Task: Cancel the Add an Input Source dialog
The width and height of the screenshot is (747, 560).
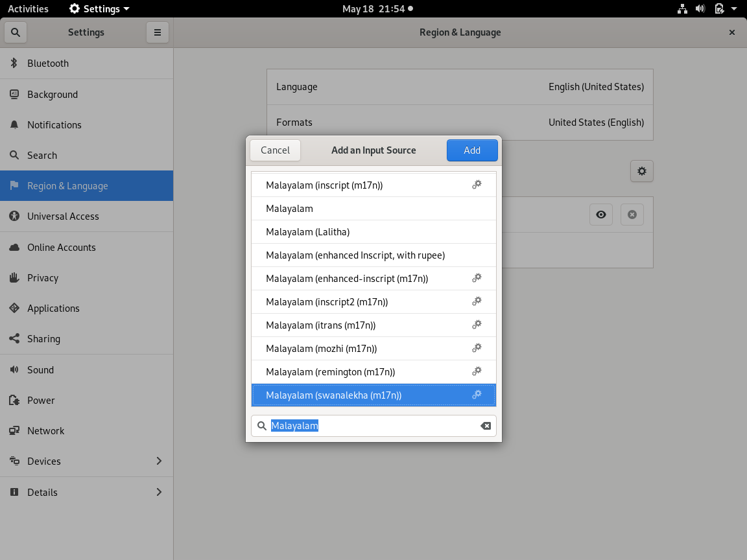Action: coord(275,150)
